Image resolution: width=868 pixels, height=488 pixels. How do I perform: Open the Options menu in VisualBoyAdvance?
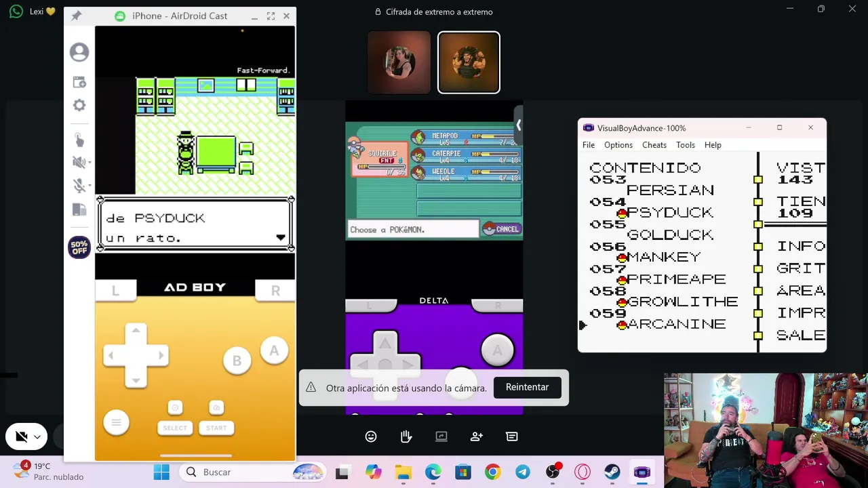618,145
